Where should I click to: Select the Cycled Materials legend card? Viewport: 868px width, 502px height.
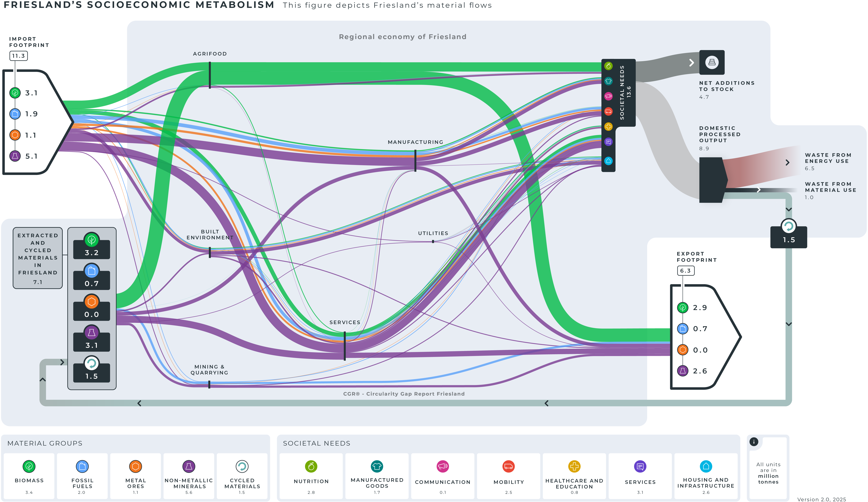[242, 476]
